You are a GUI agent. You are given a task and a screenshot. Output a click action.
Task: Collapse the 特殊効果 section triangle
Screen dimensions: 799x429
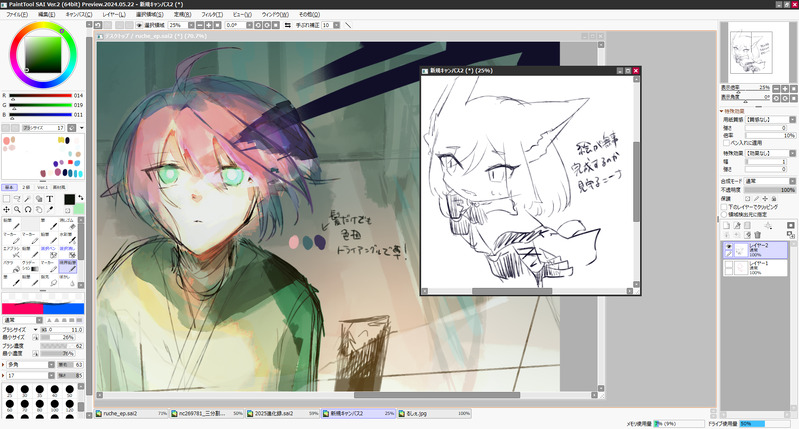coord(722,111)
